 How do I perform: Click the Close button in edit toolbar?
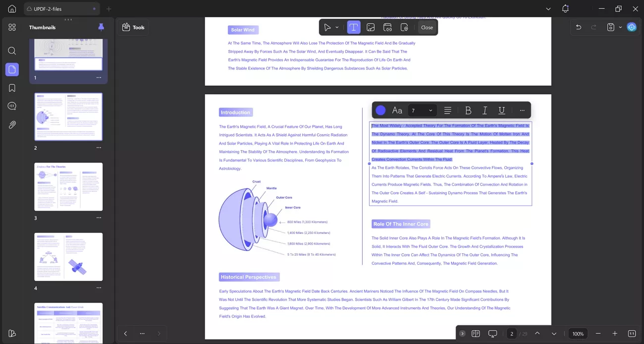pos(427,27)
